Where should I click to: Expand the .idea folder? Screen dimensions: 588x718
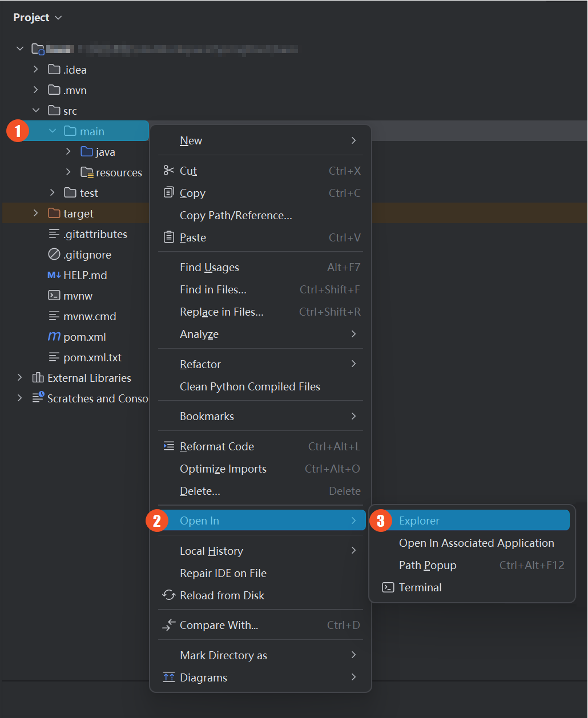[x=36, y=70]
